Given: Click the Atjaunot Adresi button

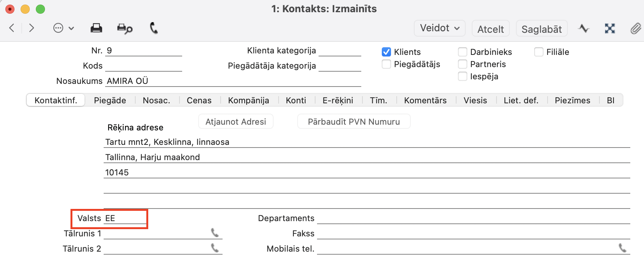Looking at the screenshot, I should click(235, 122).
